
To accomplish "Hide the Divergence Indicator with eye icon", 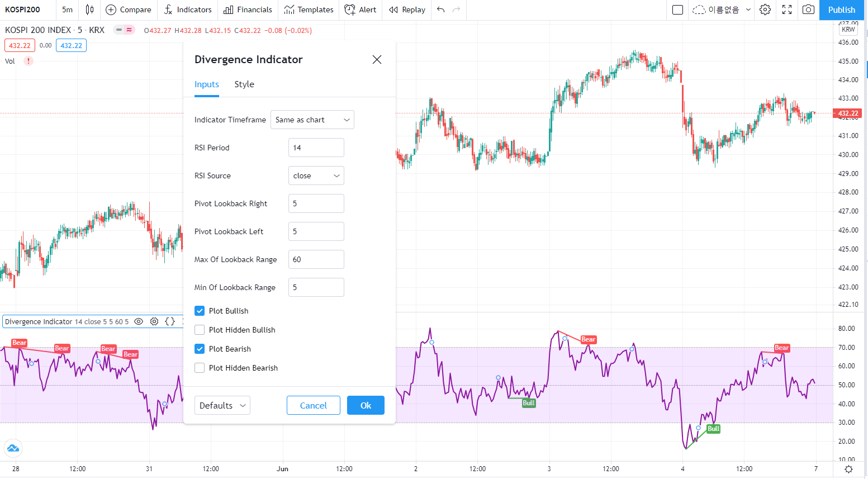I will tap(139, 321).
